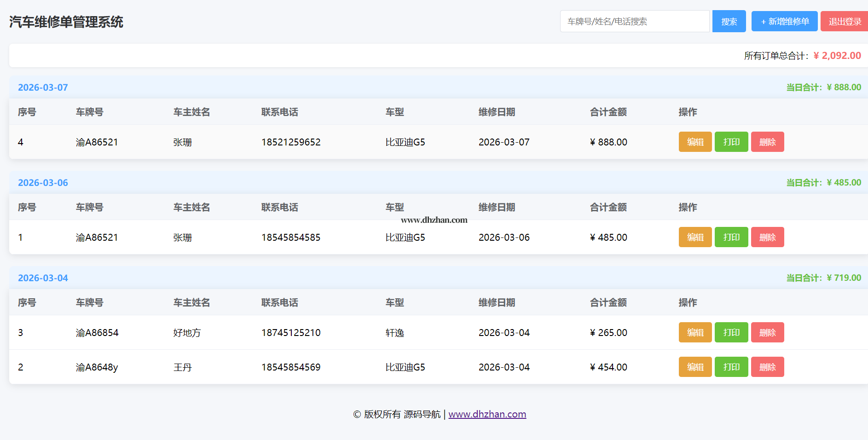Click the 2026-03-07 date group header

tap(43, 87)
